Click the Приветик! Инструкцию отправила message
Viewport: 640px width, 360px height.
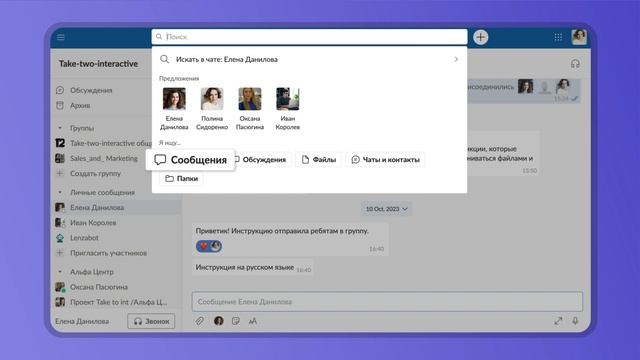pos(282,231)
